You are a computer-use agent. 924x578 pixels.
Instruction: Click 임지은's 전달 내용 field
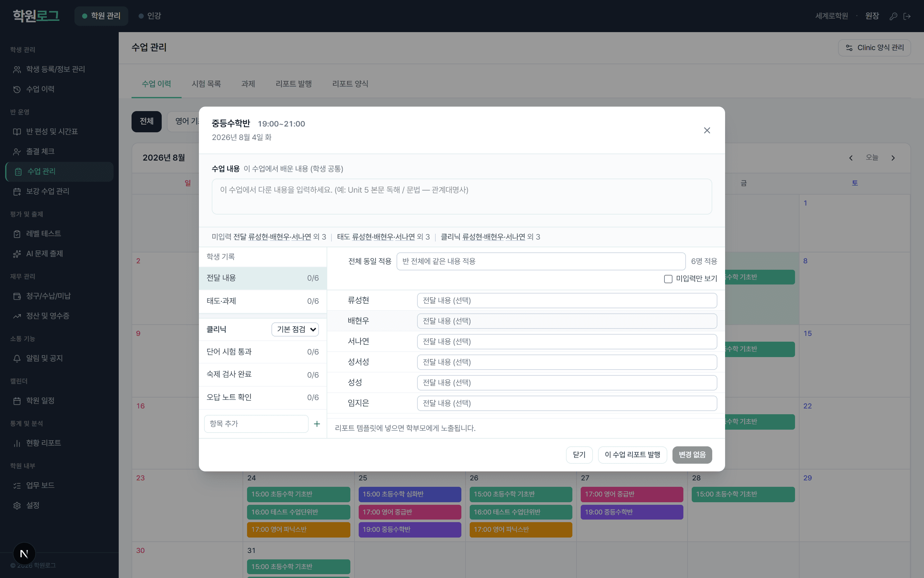point(567,403)
